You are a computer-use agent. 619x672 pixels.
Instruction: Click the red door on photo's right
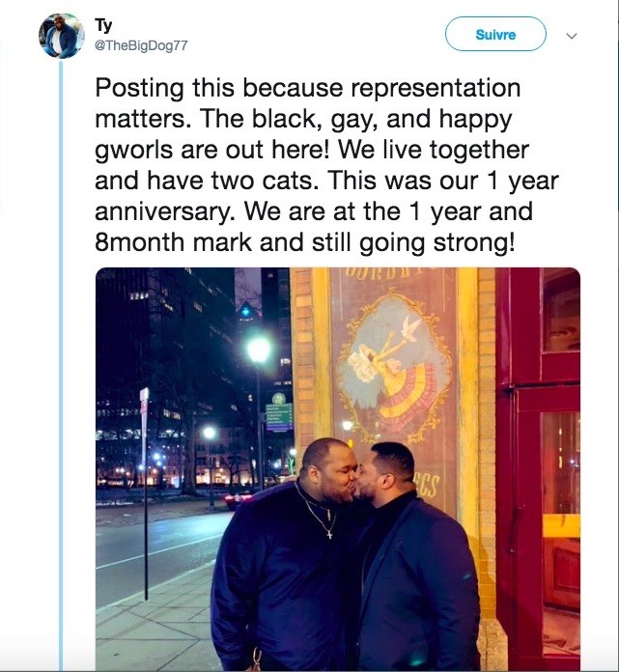[539, 469]
